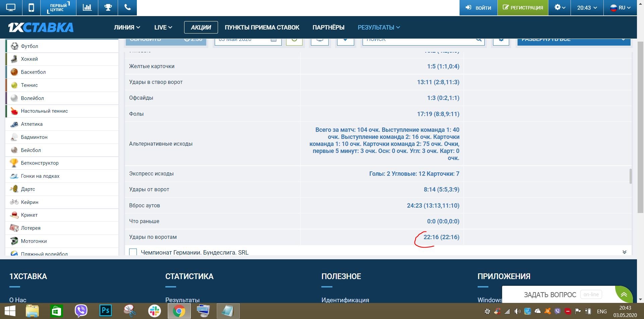Click the ВОЙТИ login button
Screen dimensions: 644x319
478,7
